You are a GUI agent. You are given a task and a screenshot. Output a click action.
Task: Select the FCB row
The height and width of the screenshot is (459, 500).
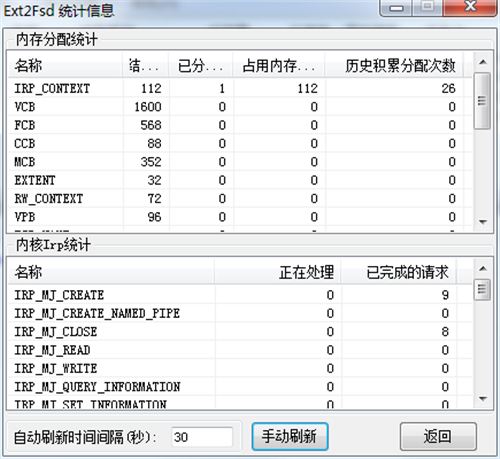coord(240,125)
